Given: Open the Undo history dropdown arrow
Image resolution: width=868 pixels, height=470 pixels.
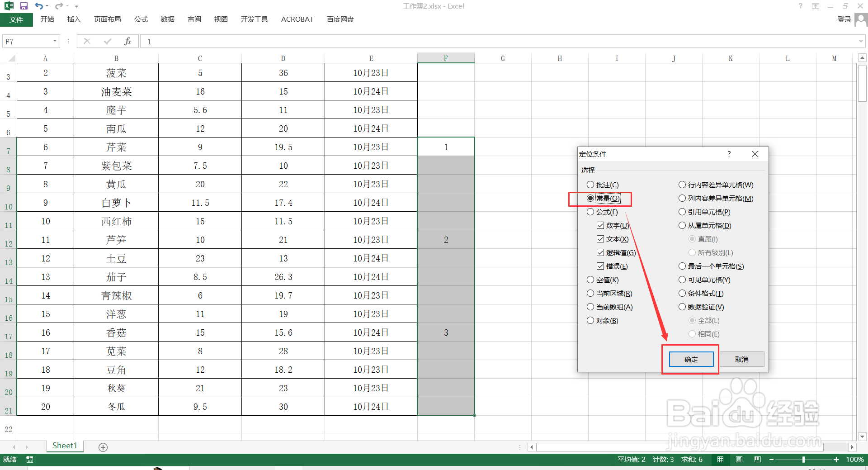Looking at the screenshot, I should point(47,6).
